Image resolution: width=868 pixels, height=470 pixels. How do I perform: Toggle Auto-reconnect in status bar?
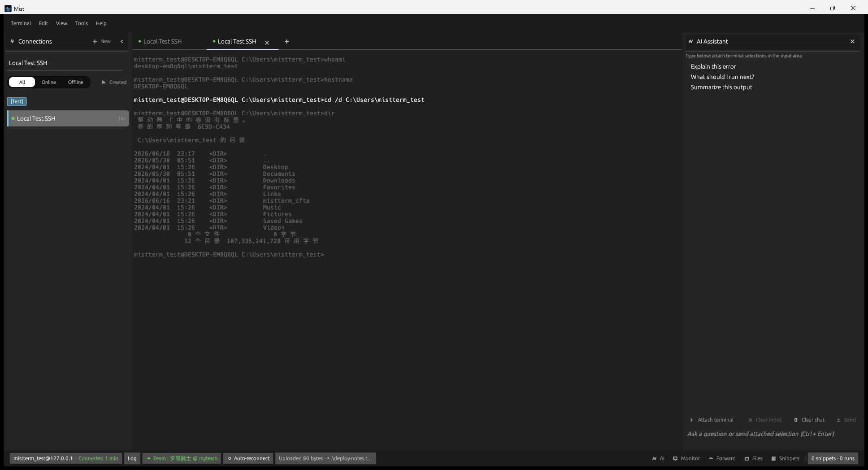point(248,458)
